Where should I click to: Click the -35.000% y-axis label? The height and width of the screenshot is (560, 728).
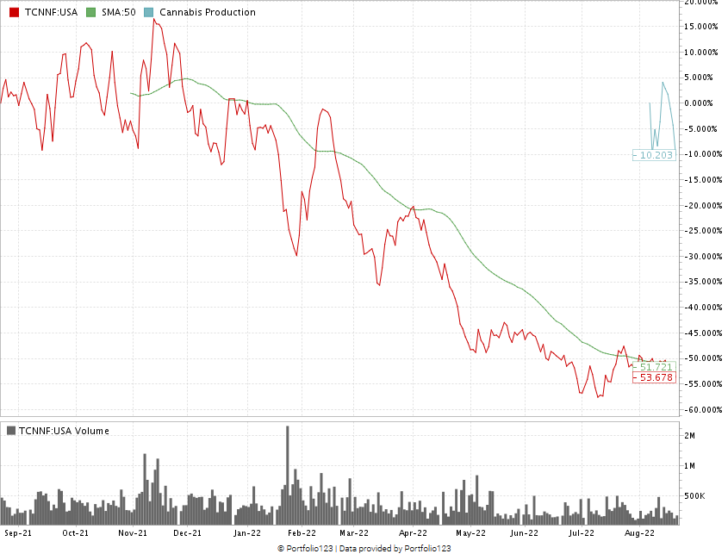pos(703,282)
